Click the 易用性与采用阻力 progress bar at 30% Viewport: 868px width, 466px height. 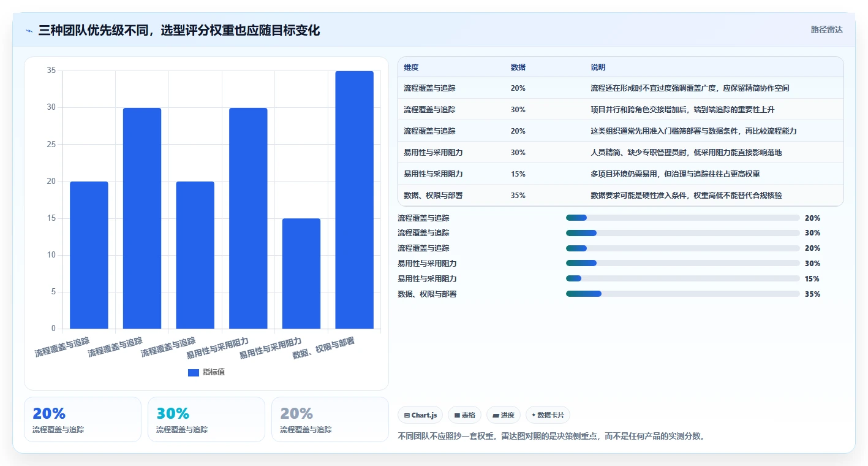[683, 264]
